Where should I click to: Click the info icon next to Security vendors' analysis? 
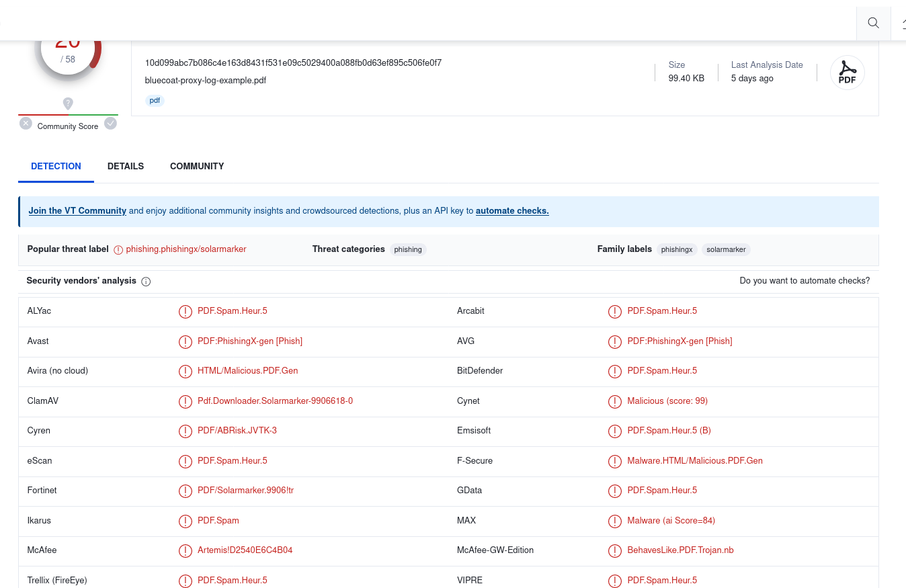pyautogui.click(x=146, y=282)
